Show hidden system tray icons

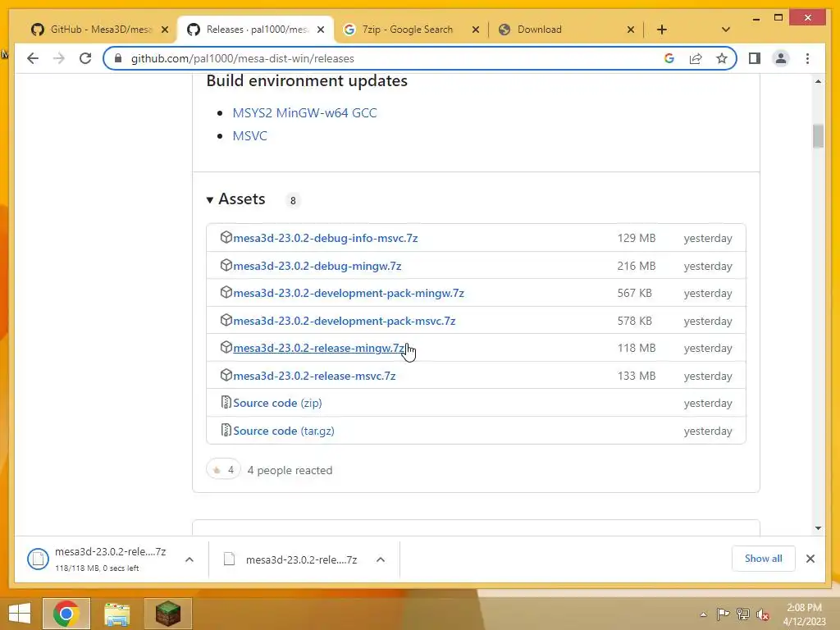[703, 614]
